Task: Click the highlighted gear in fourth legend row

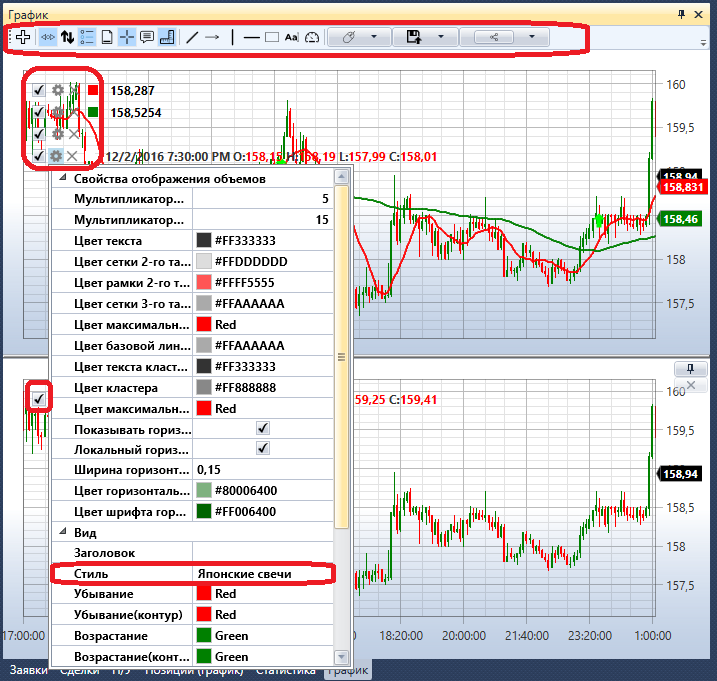Action: pyautogui.click(x=56, y=156)
